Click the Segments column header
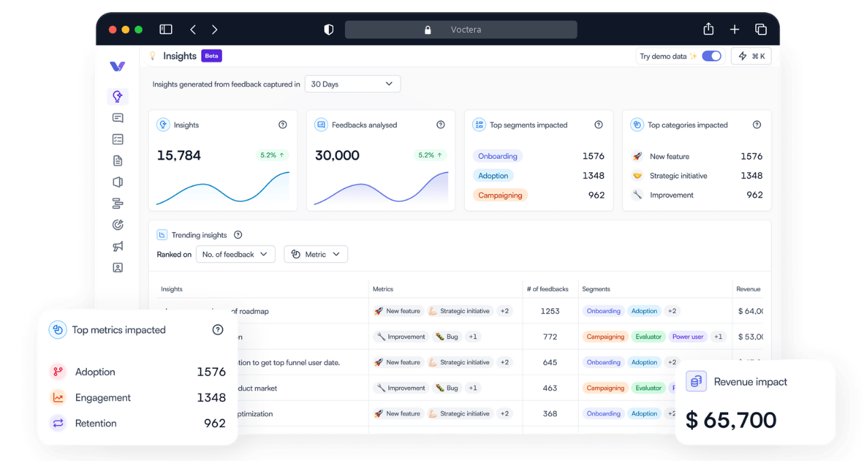The image size is (868, 461). click(x=596, y=289)
